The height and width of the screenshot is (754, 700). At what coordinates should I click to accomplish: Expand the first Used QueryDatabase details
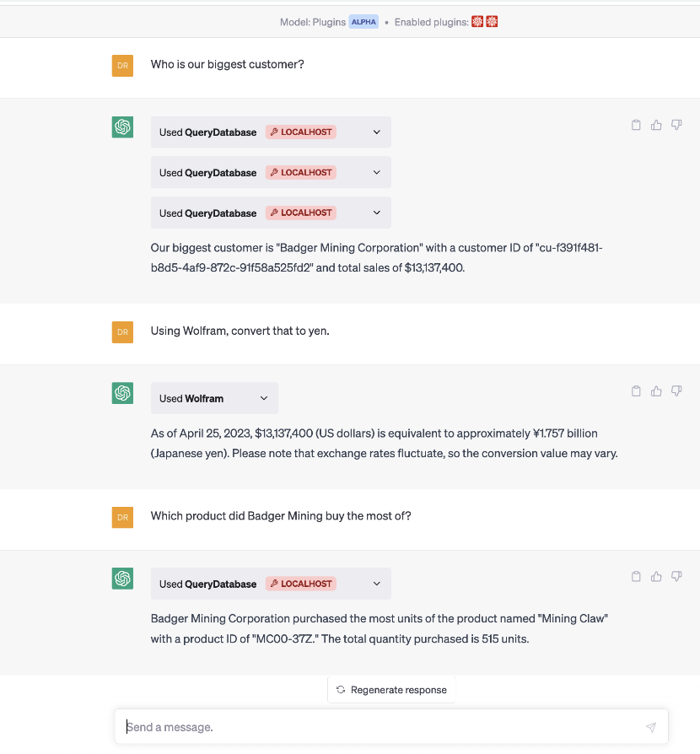tap(377, 132)
